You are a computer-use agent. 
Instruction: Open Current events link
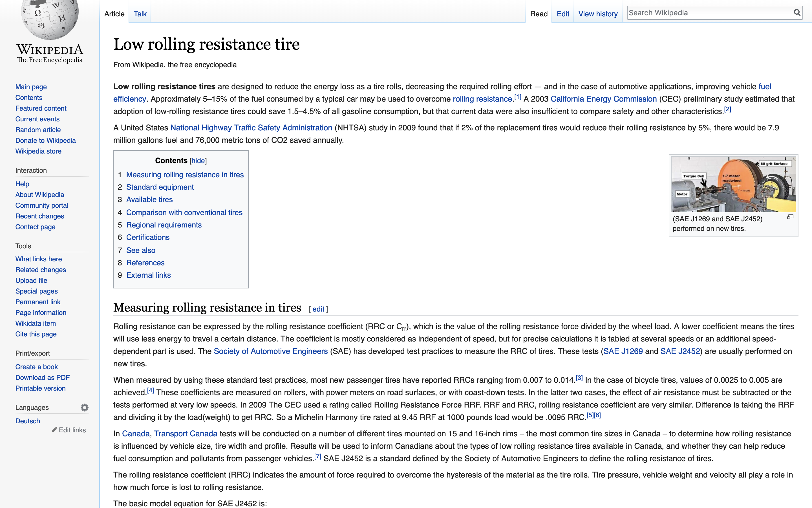tap(37, 119)
